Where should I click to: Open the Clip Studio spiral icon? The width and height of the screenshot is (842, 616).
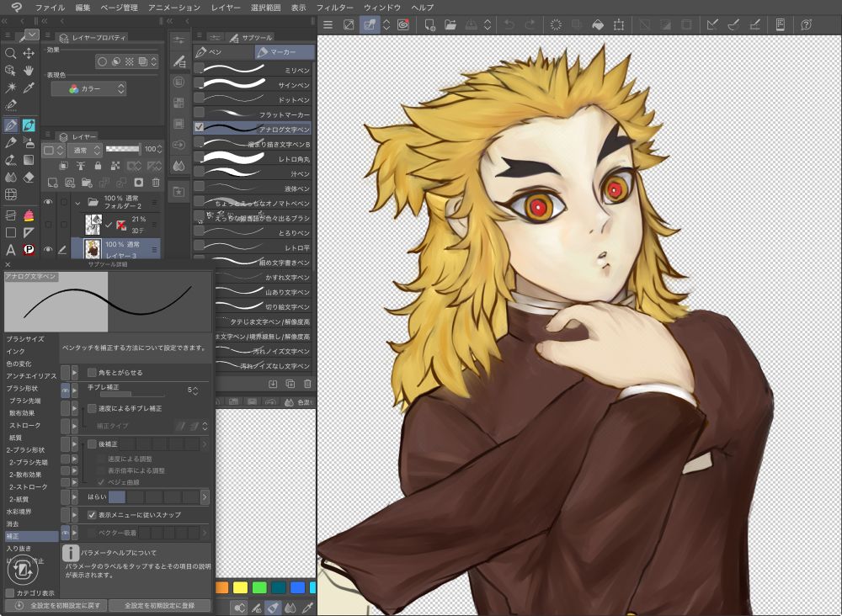tap(403, 24)
